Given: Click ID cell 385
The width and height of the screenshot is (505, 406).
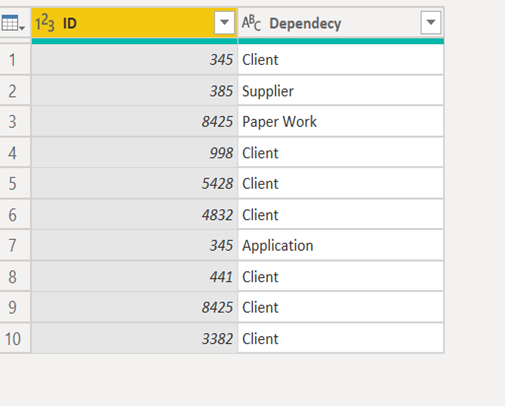Looking at the screenshot, I should click(134, 91).
